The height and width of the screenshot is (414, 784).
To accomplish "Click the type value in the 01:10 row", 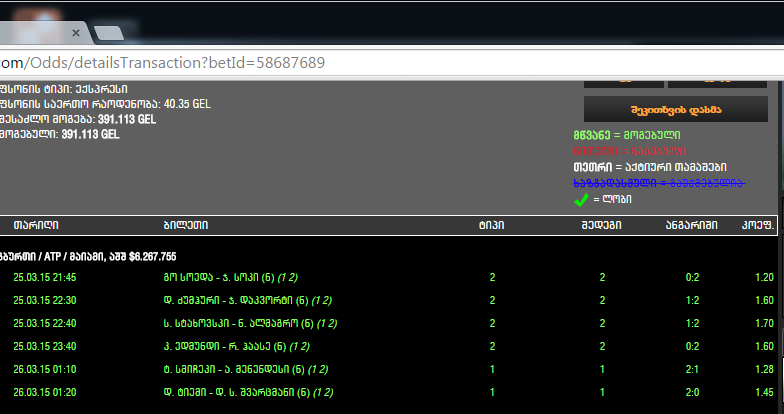I will pyautogui.click(x=492, y=369).
